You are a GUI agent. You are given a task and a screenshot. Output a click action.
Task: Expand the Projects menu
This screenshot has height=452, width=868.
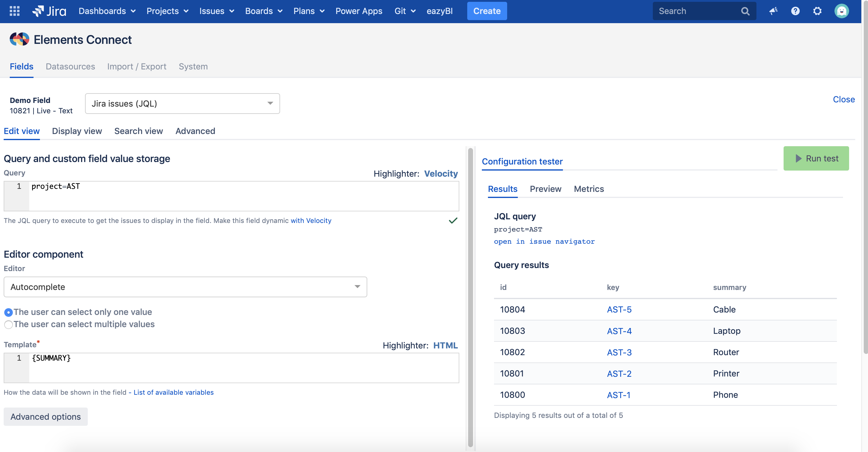[167, 11]
